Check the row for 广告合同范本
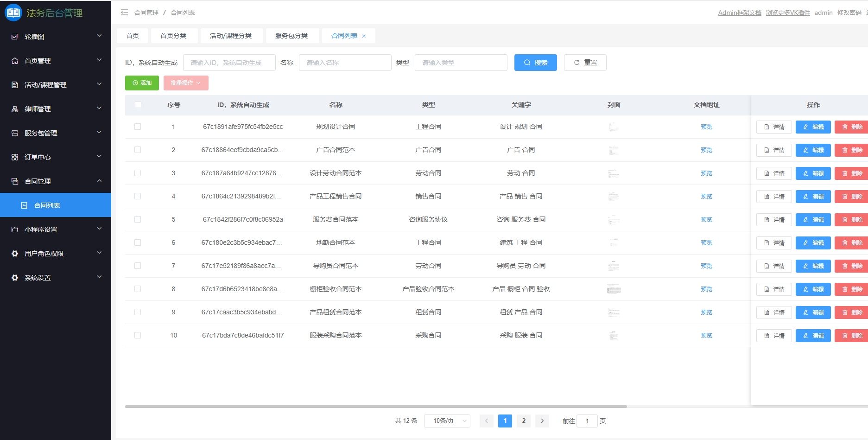 point(138,150)
